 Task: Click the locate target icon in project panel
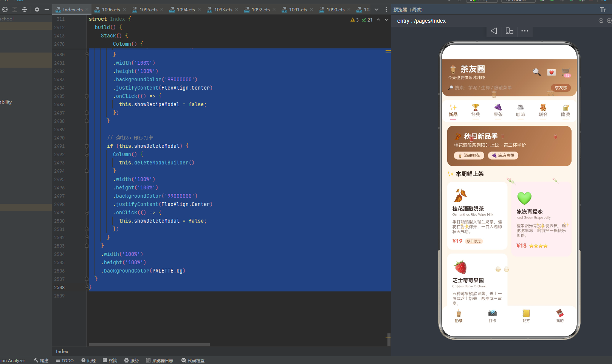coord(5,9)
